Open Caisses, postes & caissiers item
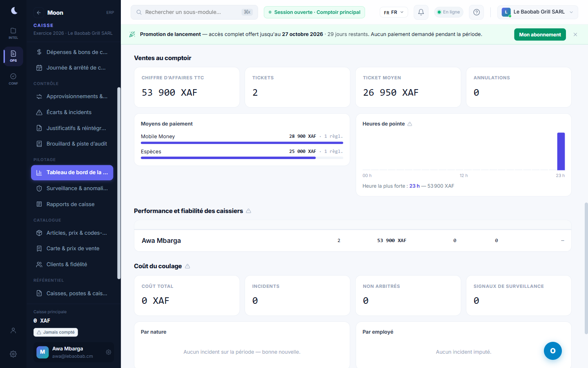Screen dimensions: 588x368 72,293
